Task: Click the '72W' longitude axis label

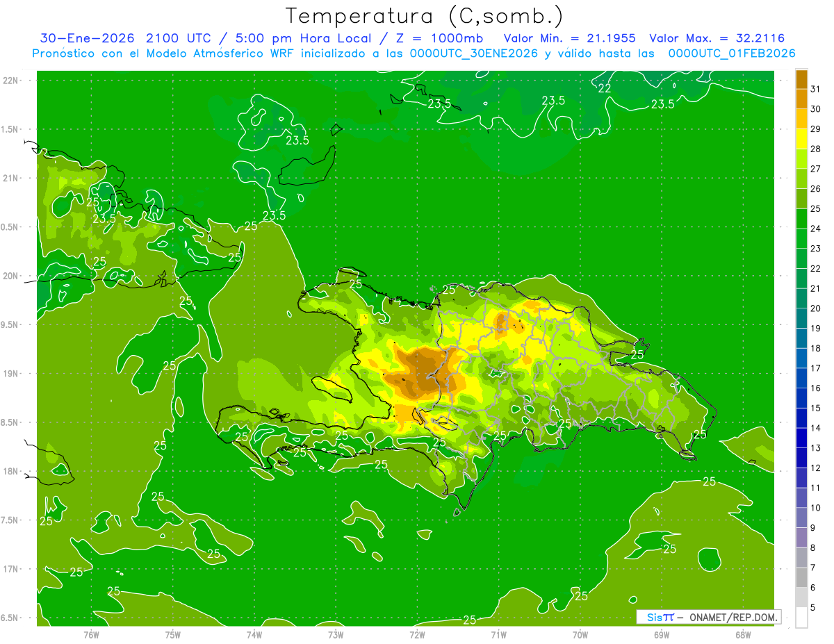Action: coord(417,634)
